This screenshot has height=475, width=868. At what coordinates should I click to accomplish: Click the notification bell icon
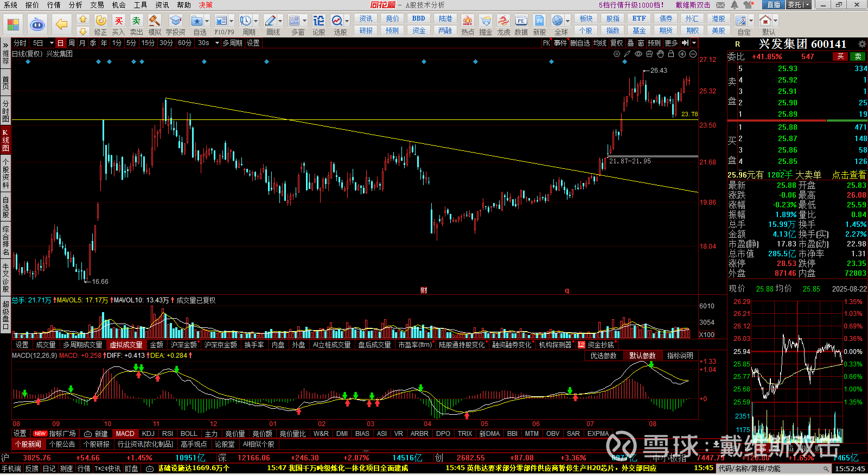(734, 5)
